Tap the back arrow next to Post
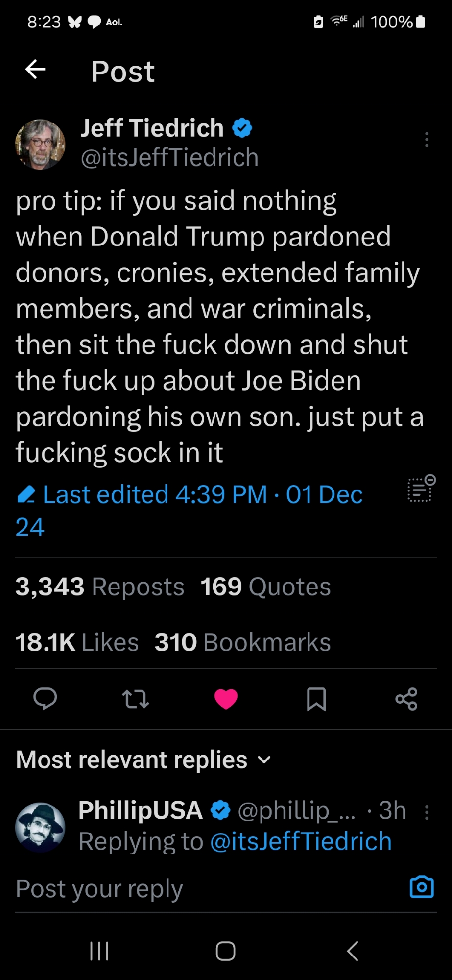Screen dimensions: 452x980 click(35, 70)
